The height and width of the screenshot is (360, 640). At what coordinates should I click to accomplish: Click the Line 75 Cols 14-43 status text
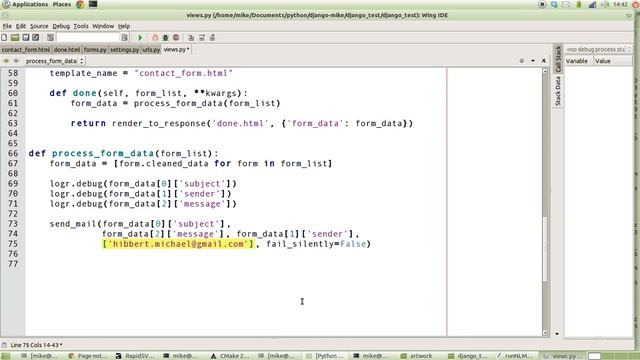pyautogui.click(x=36, y=345)
